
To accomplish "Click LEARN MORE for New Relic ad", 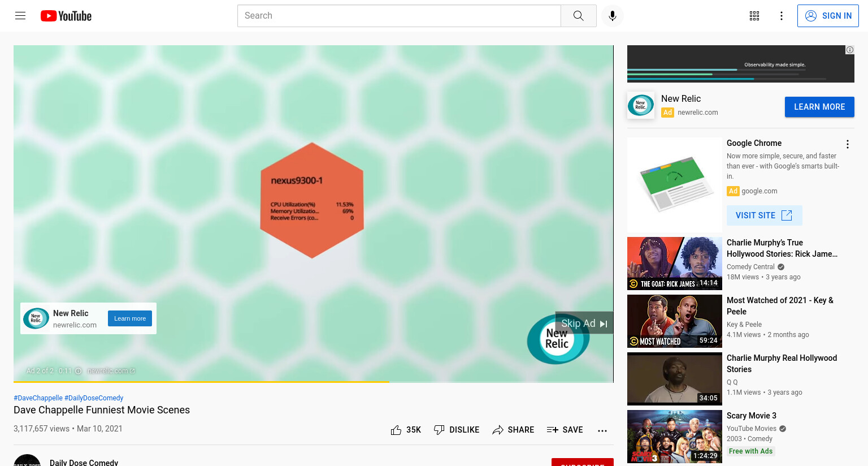I will [819, 107].
